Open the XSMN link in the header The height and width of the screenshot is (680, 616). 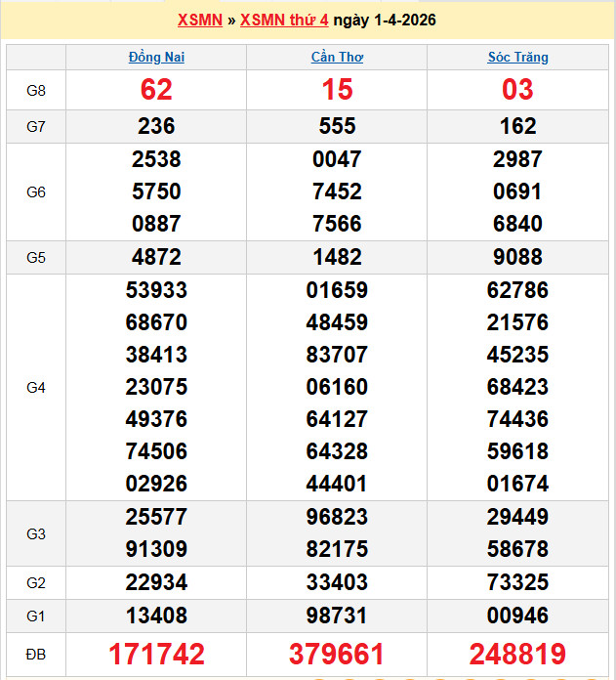[x=200, y=21]
